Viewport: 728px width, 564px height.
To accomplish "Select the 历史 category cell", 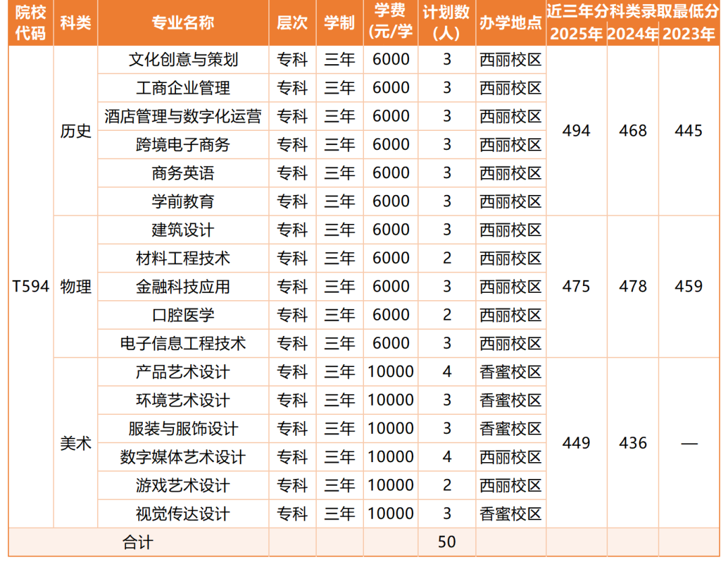I will tap(75, 131).
